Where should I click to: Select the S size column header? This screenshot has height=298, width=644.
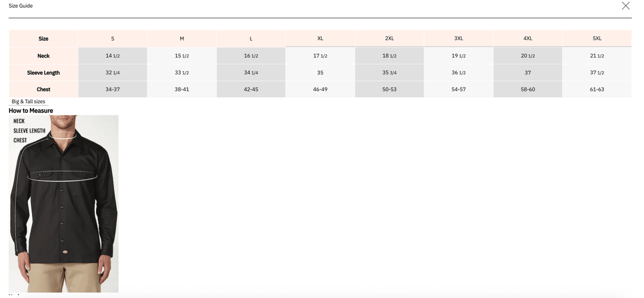113,39
